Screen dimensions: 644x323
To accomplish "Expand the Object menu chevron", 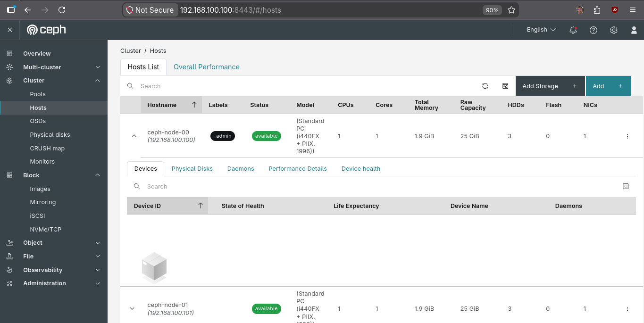I will coord(98,243).
